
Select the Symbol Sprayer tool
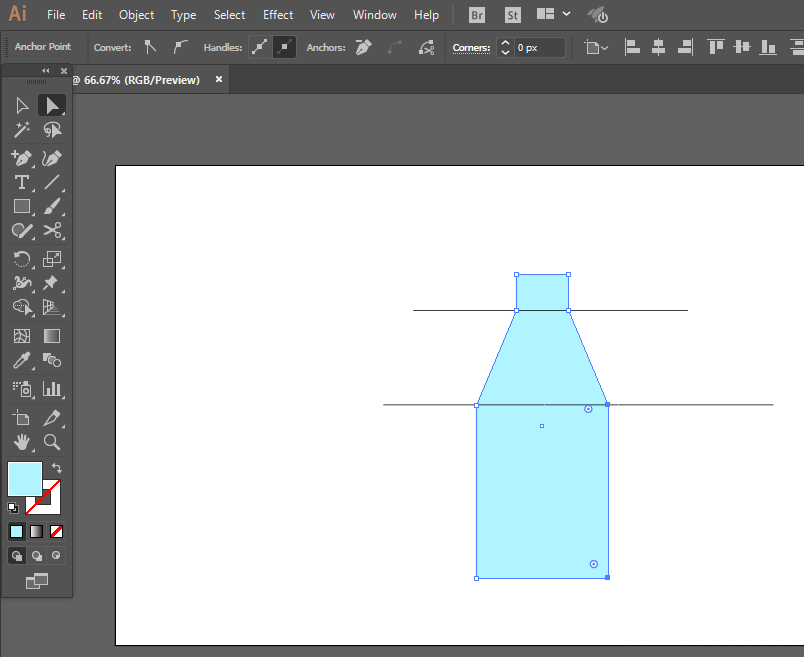(22, 389)
